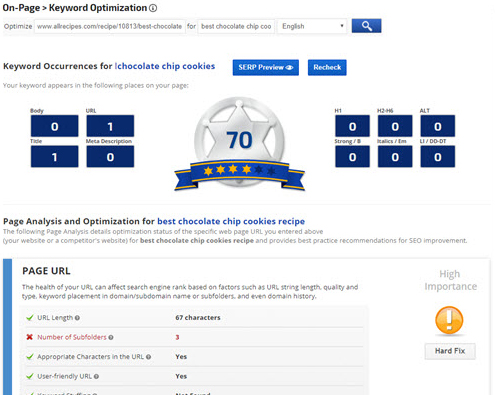Viewport: 495px width, 395px height.
Task: Click the Recheck button
Action: 327,67
